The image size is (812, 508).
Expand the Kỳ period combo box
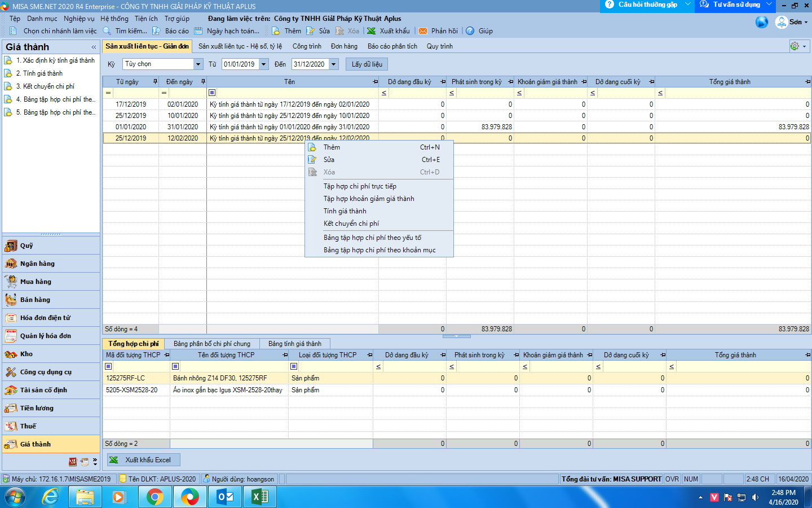(x=198, y=64)
